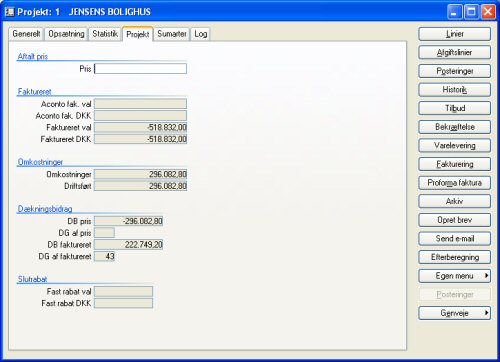This screenshot has width=500, height=362.
Task: Open the Arkiv button
Action: (455, 201)
